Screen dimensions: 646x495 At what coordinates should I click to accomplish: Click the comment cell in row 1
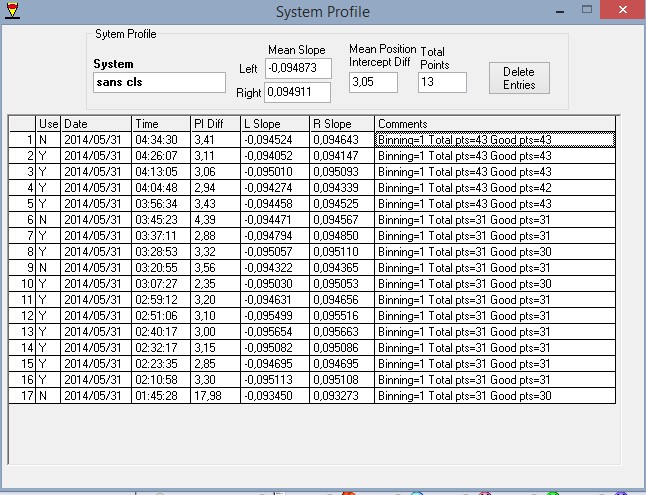click(x=495, y=140)
